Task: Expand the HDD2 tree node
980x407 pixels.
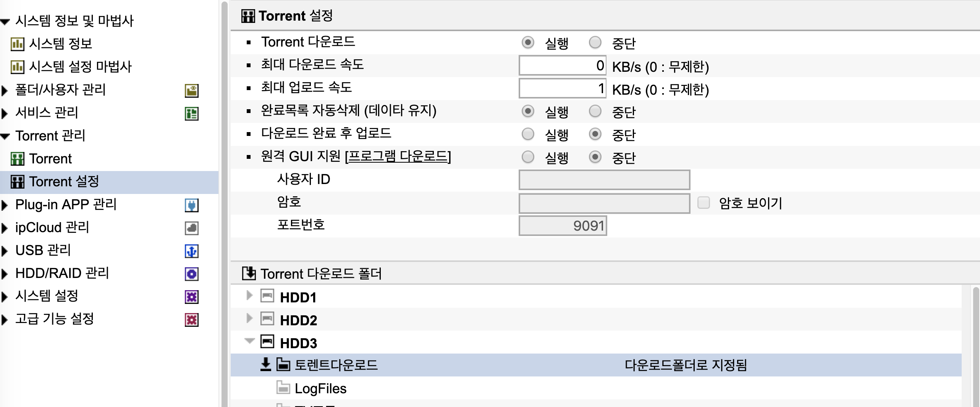Action: click(x=249, y=318)
